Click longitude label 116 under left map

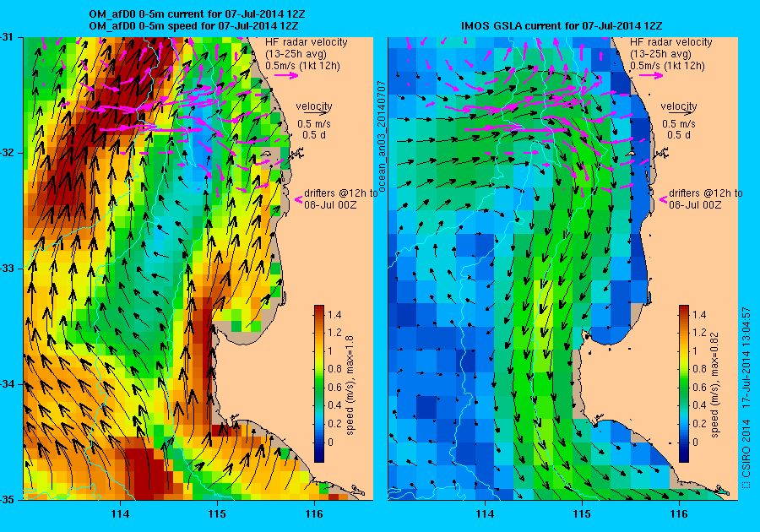click(314, 514)
